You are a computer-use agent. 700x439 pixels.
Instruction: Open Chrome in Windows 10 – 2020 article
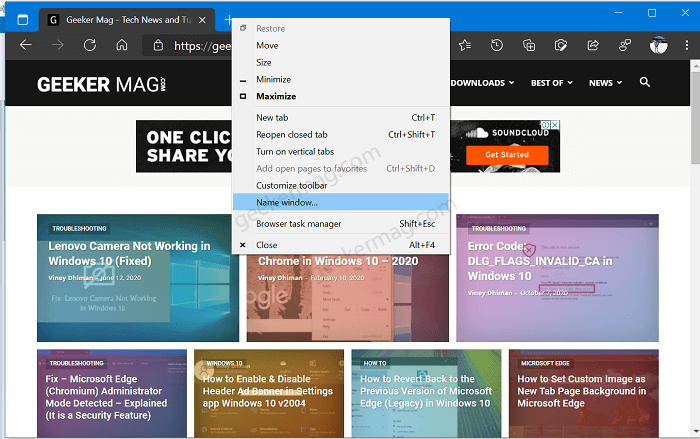338,261
